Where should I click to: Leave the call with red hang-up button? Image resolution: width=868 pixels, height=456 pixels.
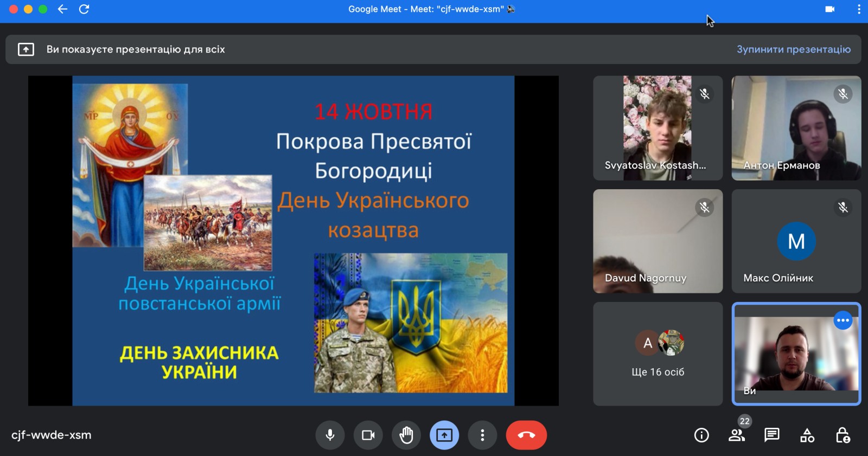[526, 435]
